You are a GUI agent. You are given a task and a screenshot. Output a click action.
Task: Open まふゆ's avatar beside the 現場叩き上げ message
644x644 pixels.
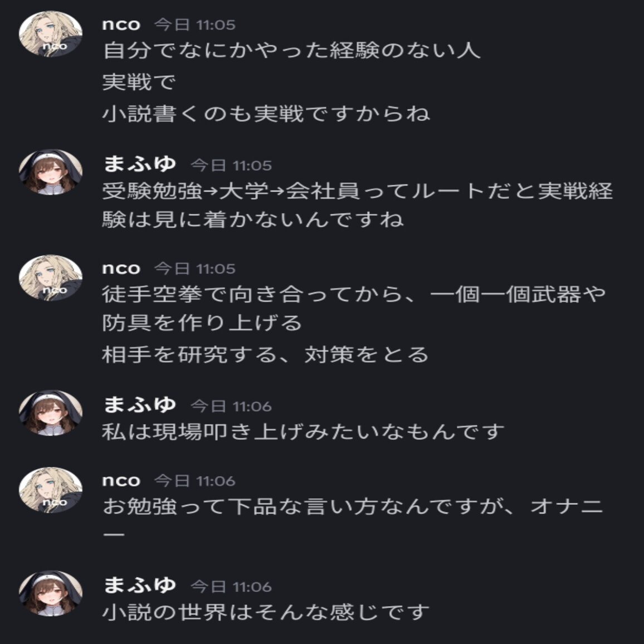[x=51, y=413]
